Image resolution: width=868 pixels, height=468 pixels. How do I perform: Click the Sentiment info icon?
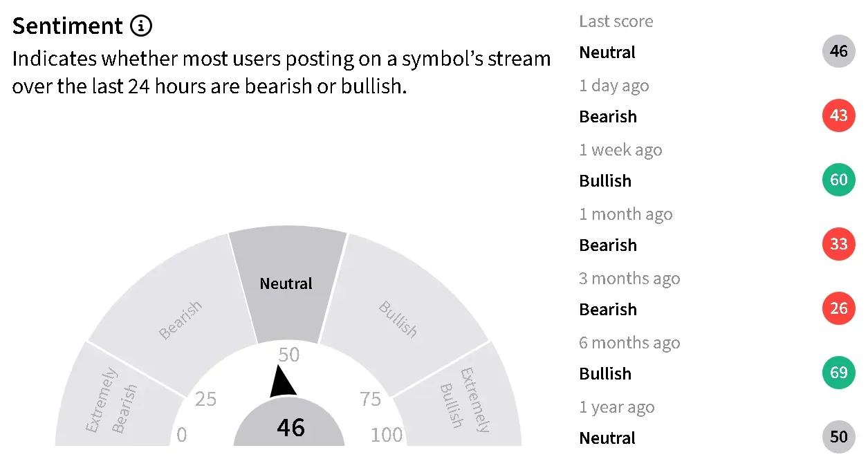pyautogui.click(x=140, y=26)
